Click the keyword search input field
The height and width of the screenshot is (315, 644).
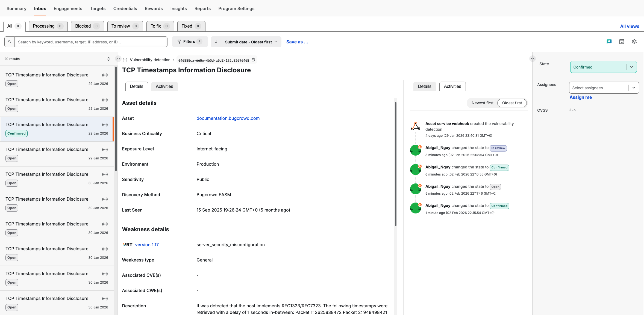[90, 42]
